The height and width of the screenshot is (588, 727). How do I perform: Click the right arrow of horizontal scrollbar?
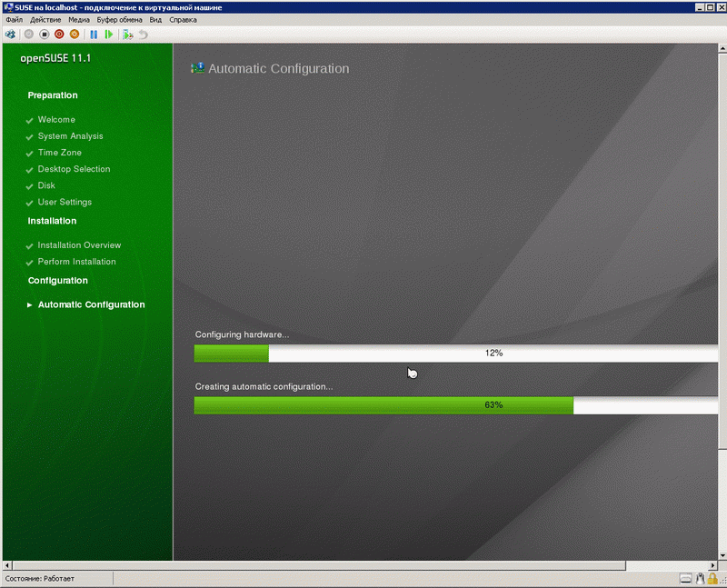(713, 566)
